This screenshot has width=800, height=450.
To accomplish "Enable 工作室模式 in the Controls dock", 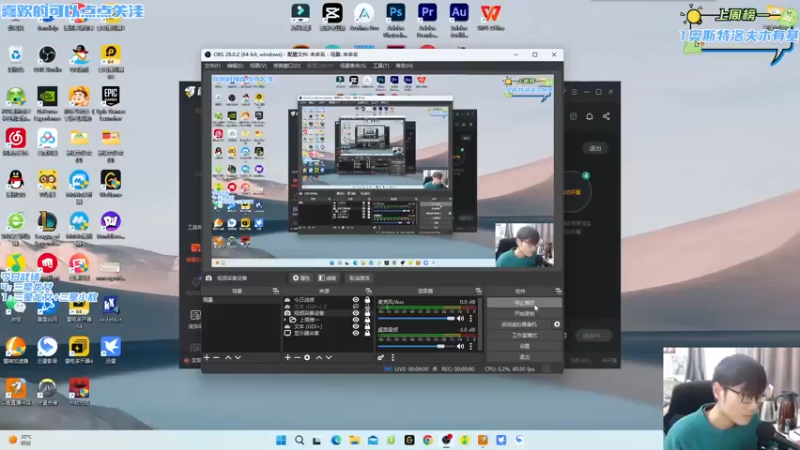I will 524,335.
